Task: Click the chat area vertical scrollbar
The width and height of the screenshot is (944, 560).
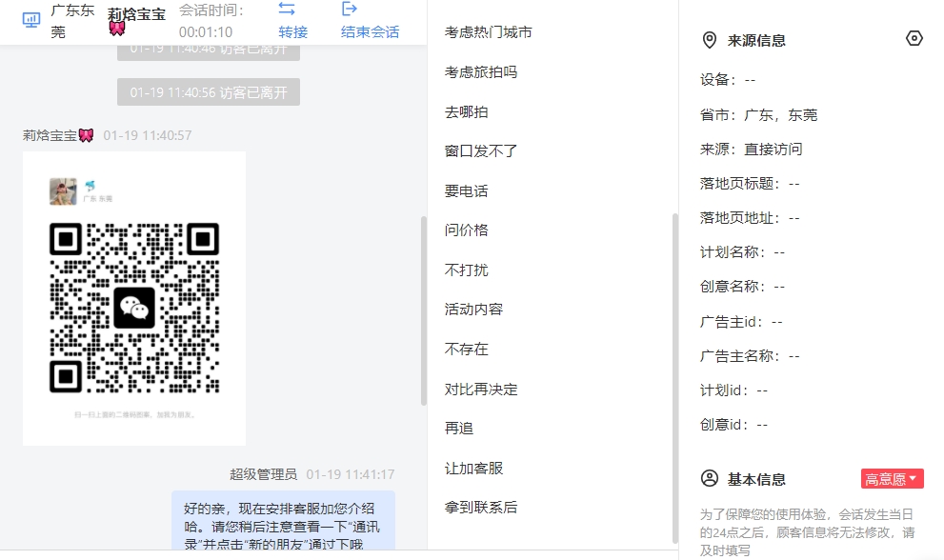Action: pyautogui.click(x=424, y=310)
